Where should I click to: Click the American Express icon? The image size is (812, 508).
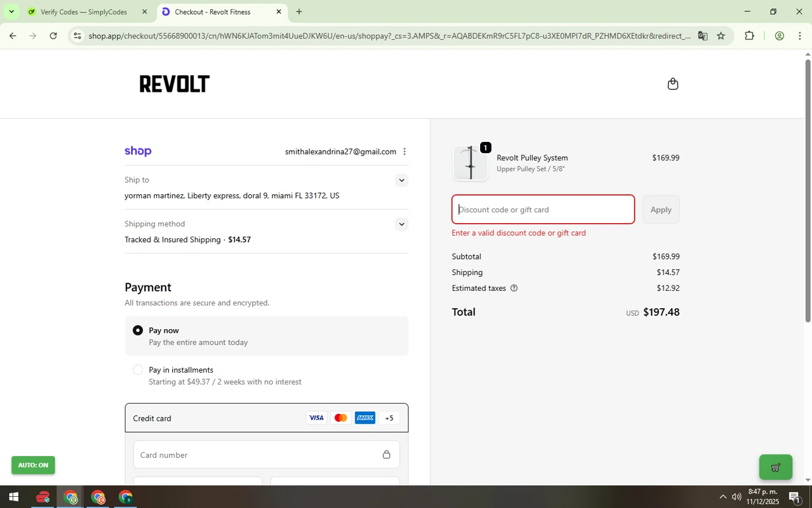tap(365, 418)
